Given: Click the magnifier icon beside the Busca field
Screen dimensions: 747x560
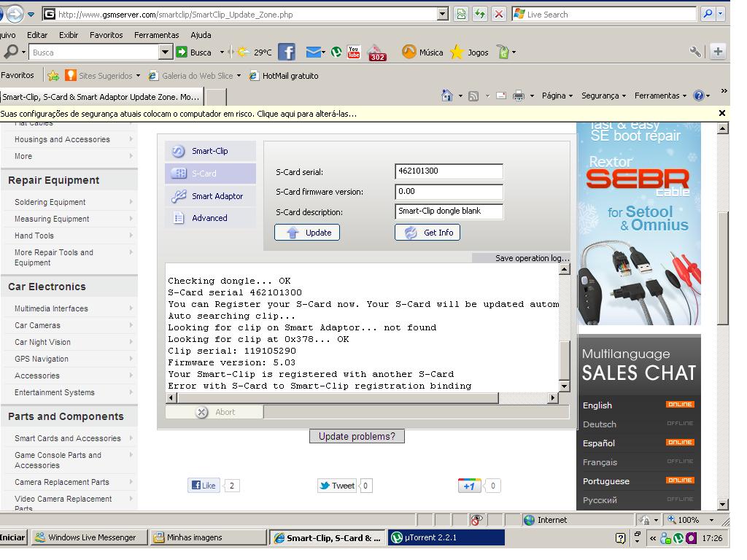Looking at the screenshot, I should [x=10, y=52].
